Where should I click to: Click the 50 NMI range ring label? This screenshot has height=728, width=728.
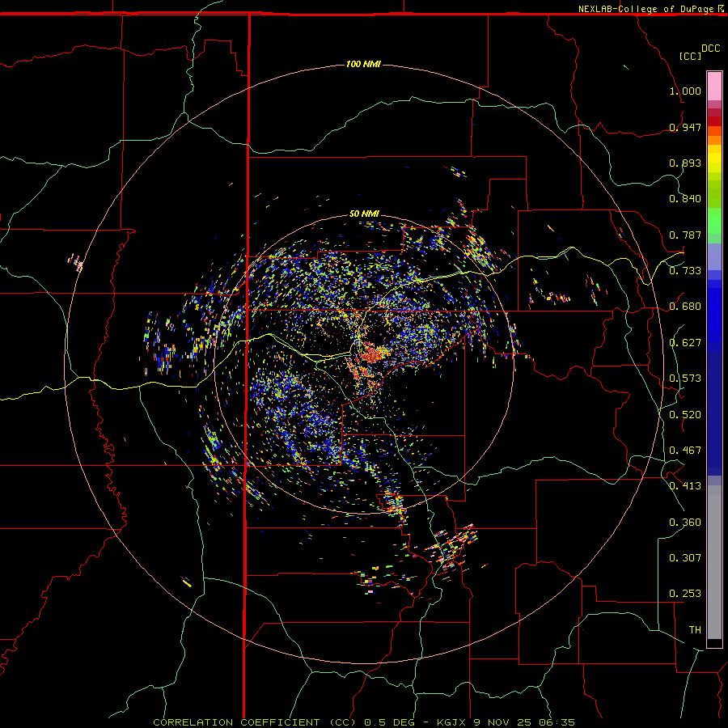click(364, 214)
